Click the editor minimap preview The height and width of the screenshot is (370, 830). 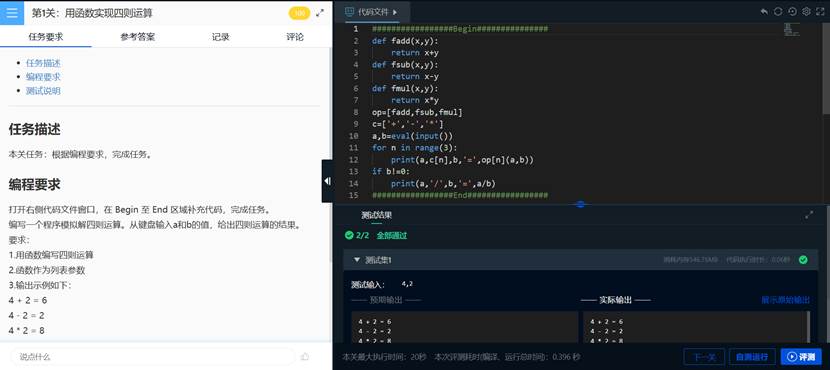click(792, 30)
